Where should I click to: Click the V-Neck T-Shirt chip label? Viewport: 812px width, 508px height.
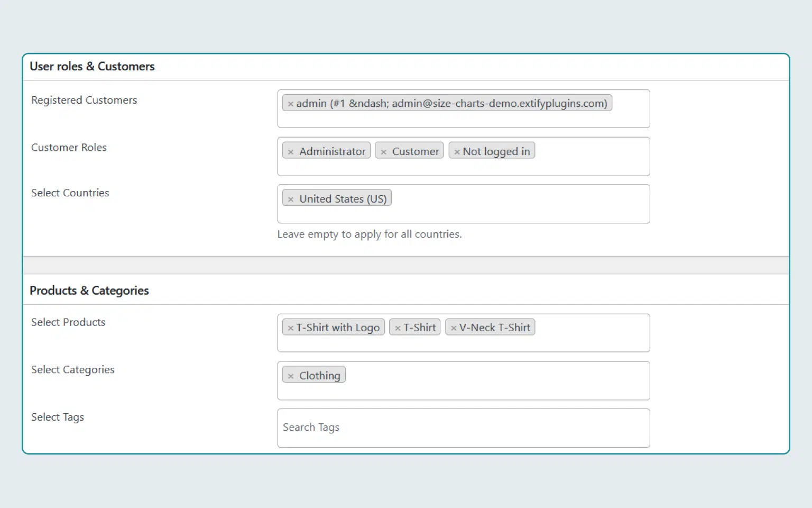pyautogui.click(x=494, y=328)
